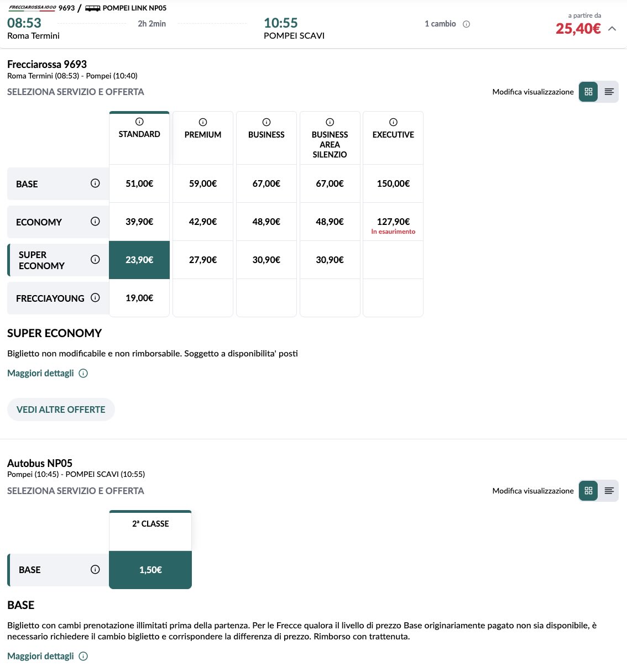
Task: Click info icon next to 1 cambio
Action: (x=466, y=24)
